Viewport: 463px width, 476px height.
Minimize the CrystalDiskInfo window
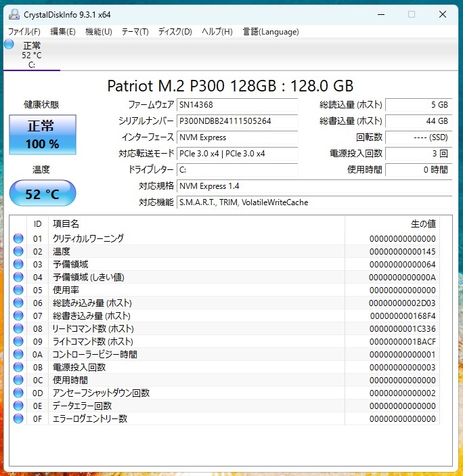[x=381, y=14]
